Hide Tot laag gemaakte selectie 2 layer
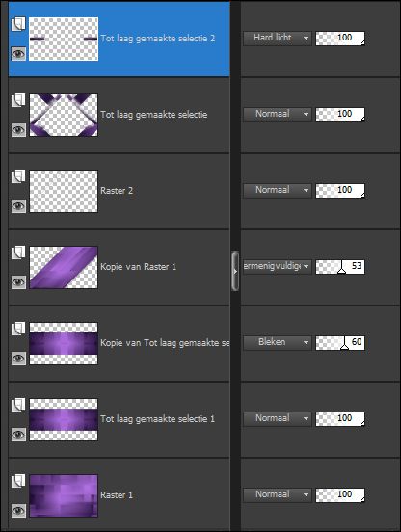The image size is (401, 532). 18,54
